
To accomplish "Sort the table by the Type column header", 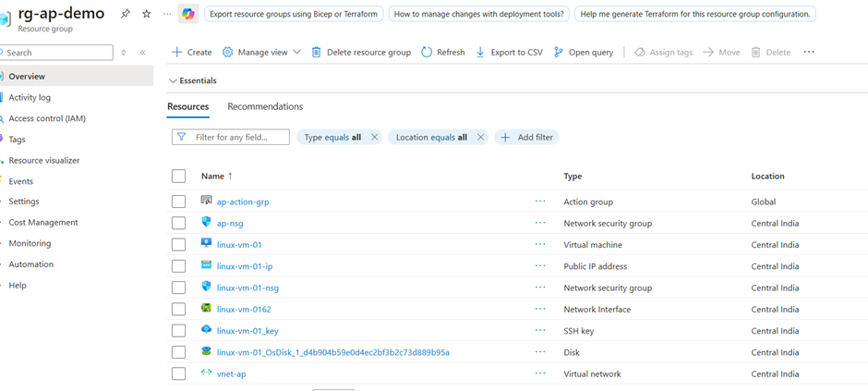I will pos(573,177).
